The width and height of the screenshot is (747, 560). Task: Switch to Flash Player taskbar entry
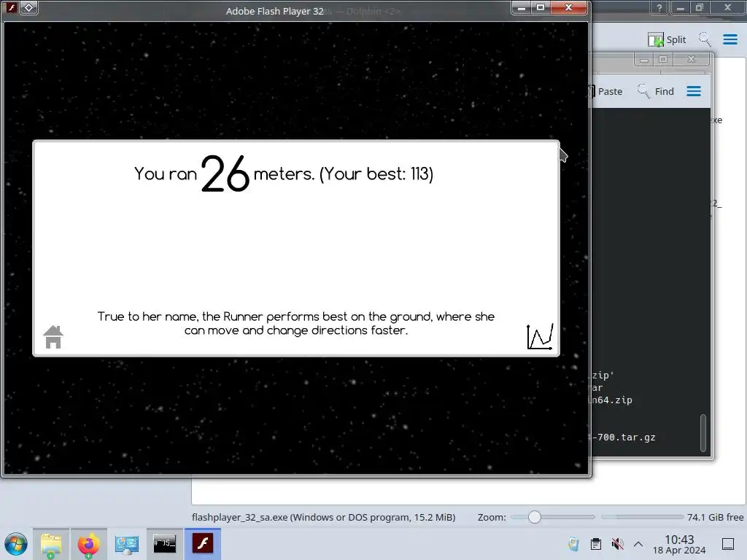point(203,544)
